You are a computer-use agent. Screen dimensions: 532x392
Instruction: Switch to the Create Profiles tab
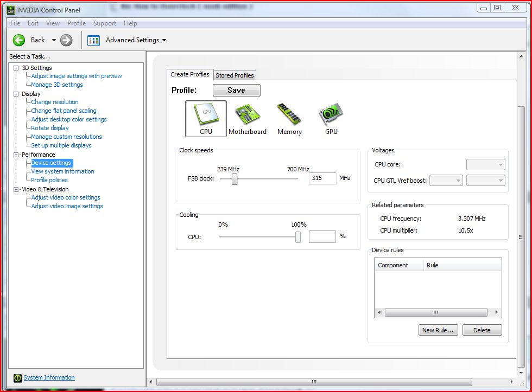(190, 74)
